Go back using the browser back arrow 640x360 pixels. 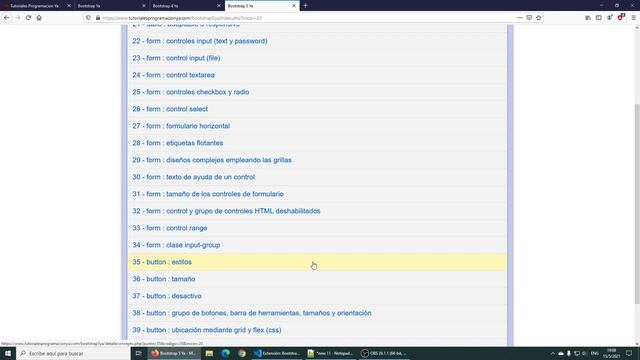[7, 18]
